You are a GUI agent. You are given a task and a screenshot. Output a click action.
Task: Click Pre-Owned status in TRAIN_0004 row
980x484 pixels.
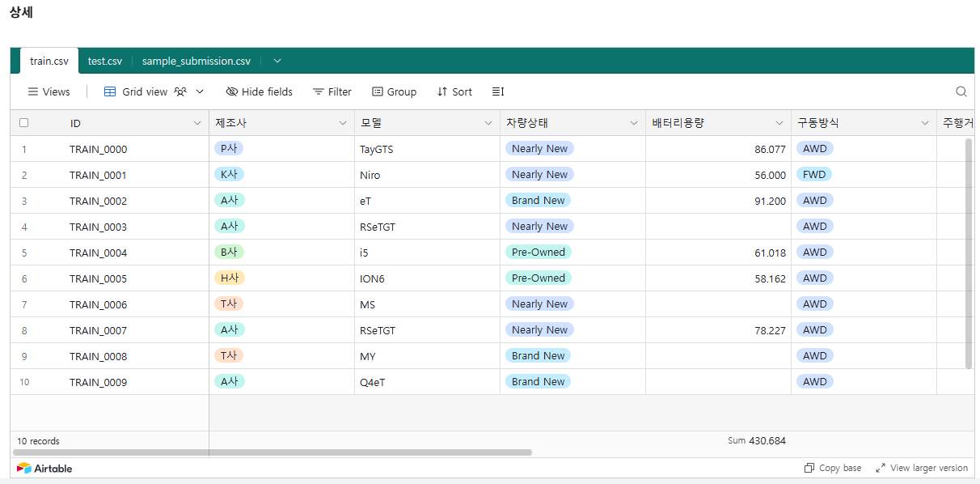(539, 252)
